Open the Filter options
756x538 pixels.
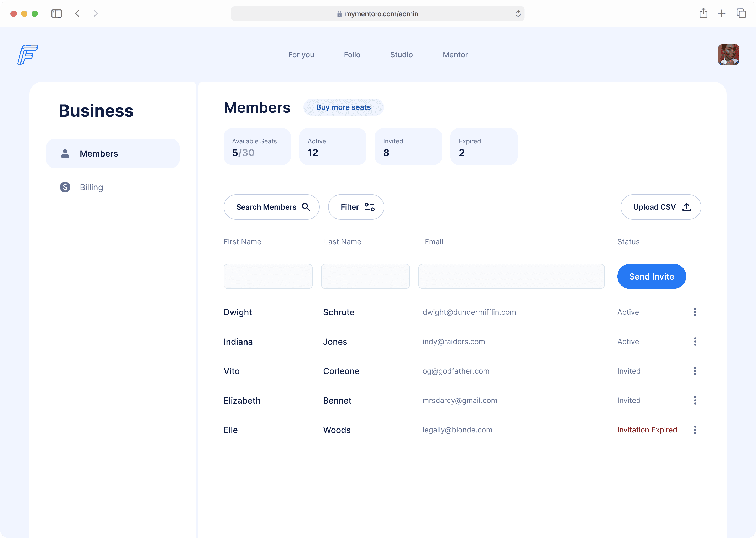[356, 207]
